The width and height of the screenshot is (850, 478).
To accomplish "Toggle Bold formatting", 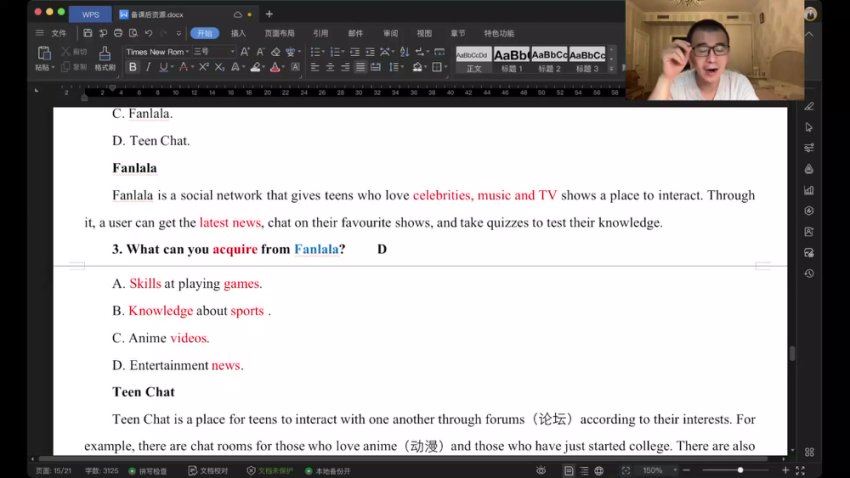I will point(132,67).
